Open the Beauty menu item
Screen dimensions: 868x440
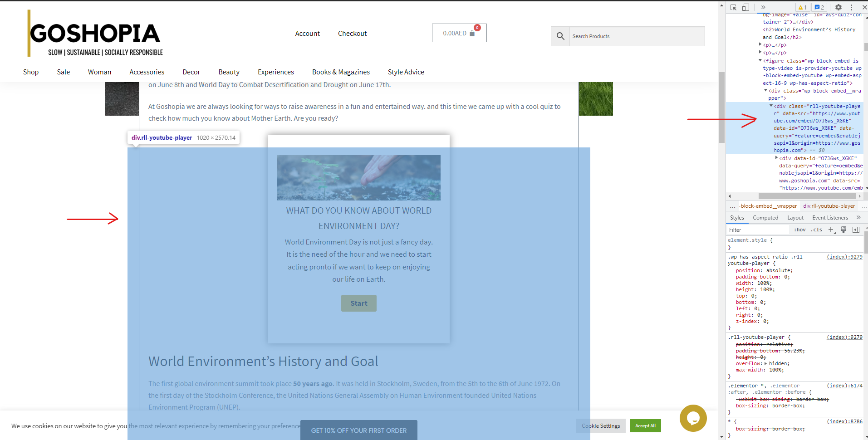pyautogui.click(x=229, y=72)
